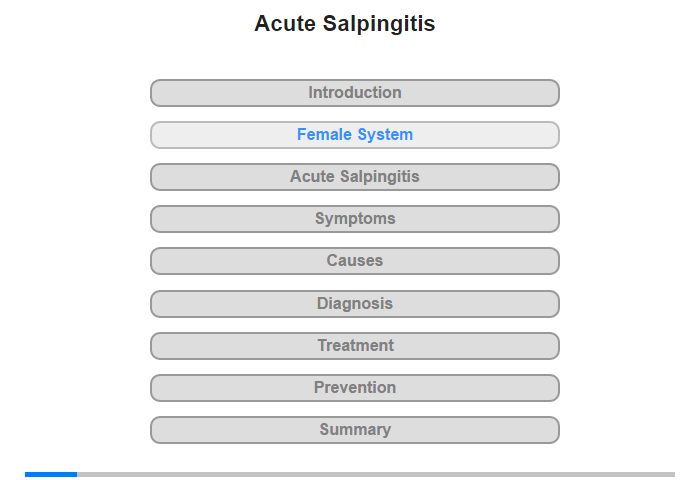The image size is (700, 480).
Task: Click the left edge of Introduction button
Action: (x=154, y=93)
